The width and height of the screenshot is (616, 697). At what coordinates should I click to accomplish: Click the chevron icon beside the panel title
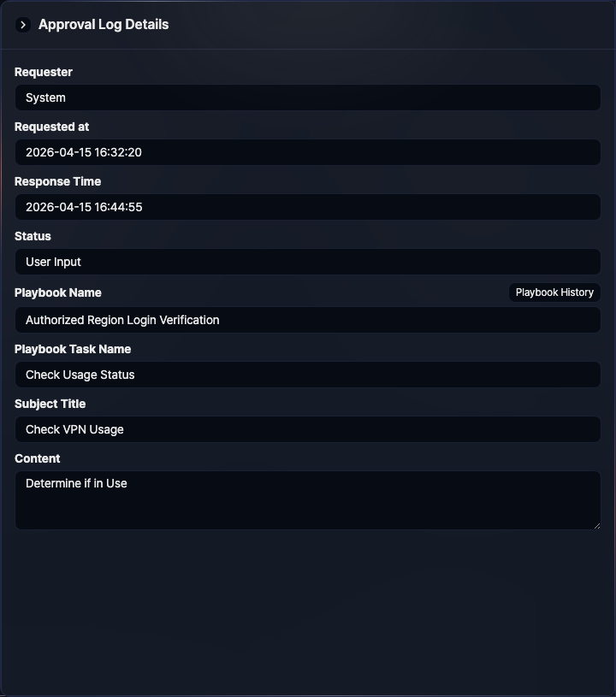tap(22, 25)
